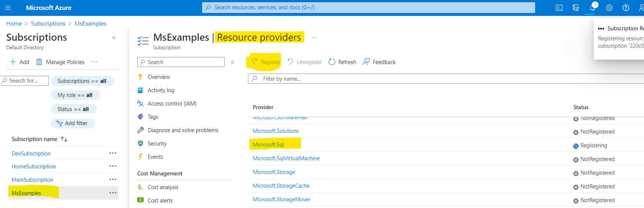Click the subscription checklist icon beside MsExamples title
Image resolution: width=644 pixels, height=208 pixels.
coord(143,41)
